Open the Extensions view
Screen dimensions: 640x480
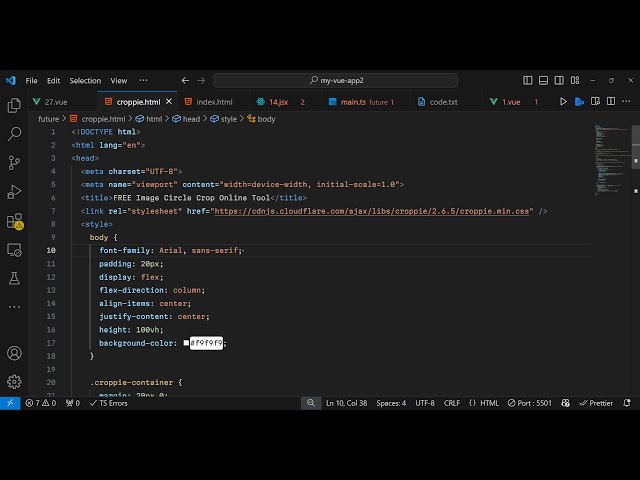pos(14,221)
